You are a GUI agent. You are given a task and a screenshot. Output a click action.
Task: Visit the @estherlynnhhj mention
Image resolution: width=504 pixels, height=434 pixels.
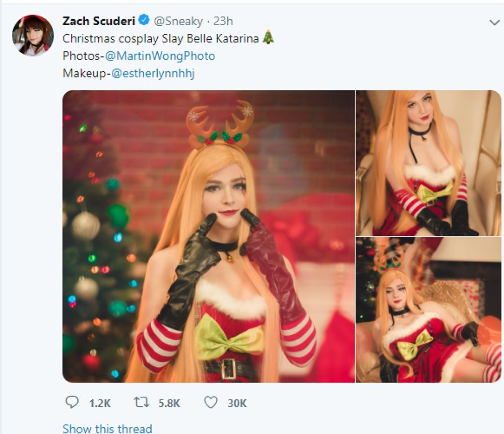[153, 73]
